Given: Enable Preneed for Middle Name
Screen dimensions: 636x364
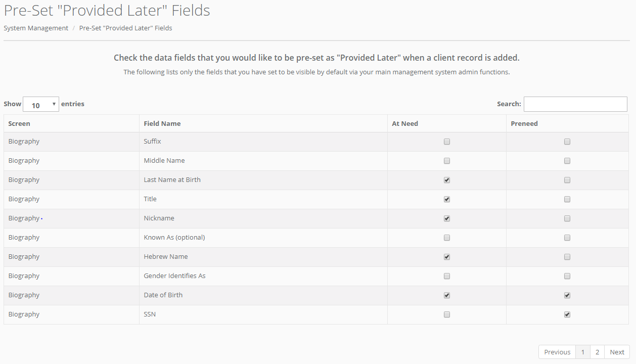Looking at the screenshot, I should (567, 161).
